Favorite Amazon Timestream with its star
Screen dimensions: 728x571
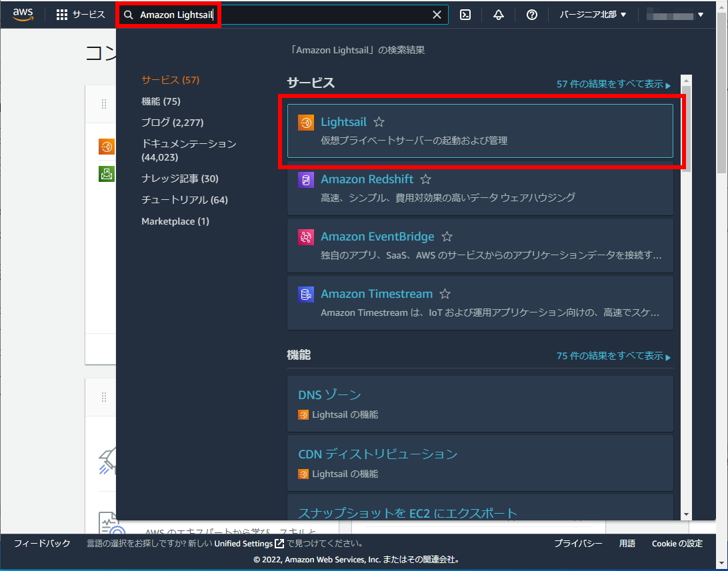pos(445,294)
